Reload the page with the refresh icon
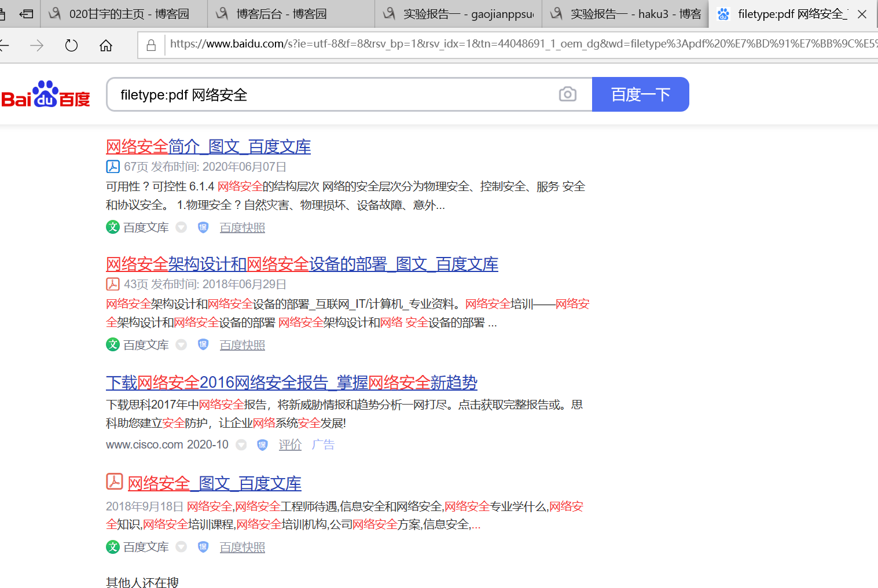The image size is (878, 588). 71,45
